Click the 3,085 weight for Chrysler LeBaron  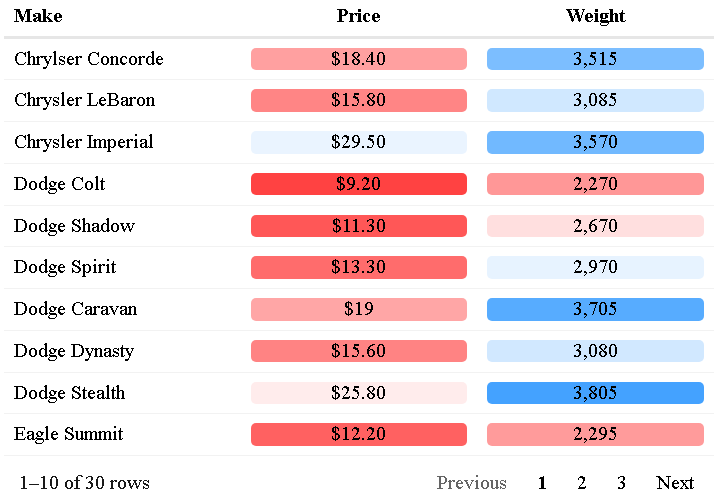[x=595, y=100]
